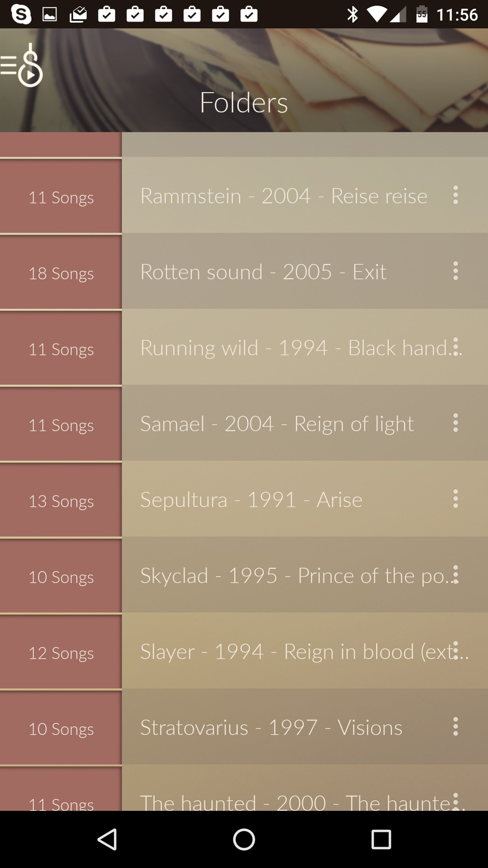Open three-dot menu for Slayer folder
Viewport: 488px width, 868px height.
pos(456,651)
